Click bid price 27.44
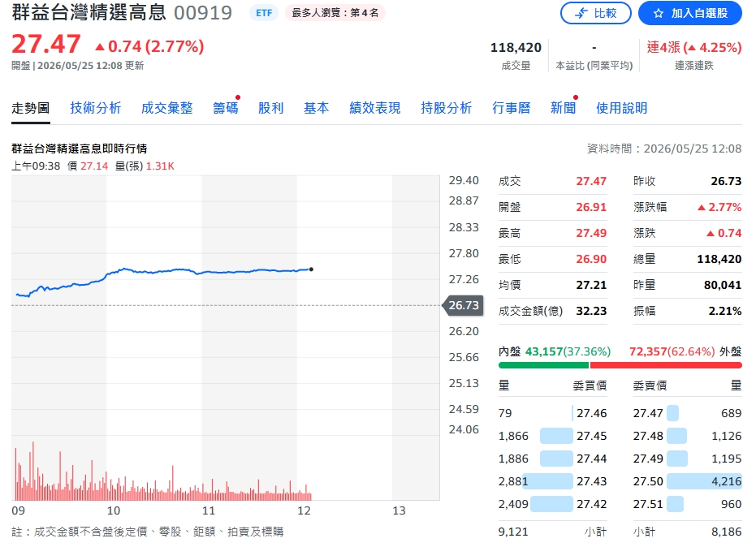The height and width of the screenshot is (547, 756). (x=592, y=459)
